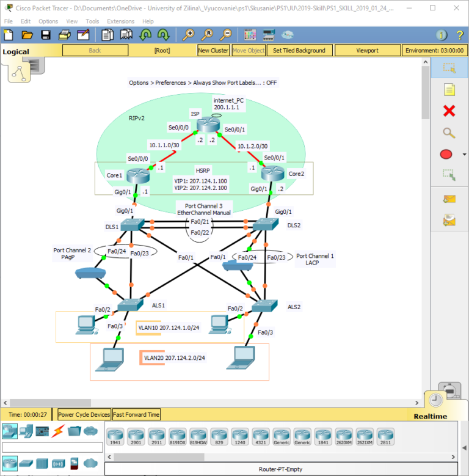Choose the Connections lightning bolt category
This screenshot has height=476, width=469.
point(58,431)
